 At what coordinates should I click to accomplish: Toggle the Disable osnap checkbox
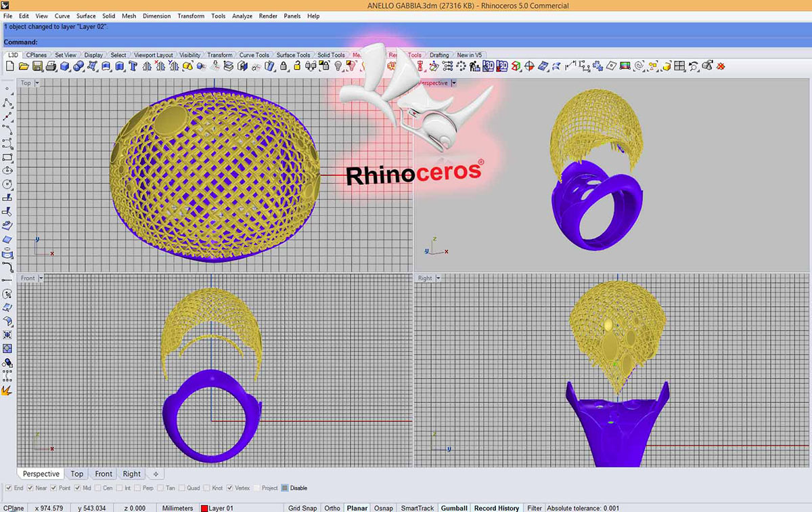(x=285, y=488)
